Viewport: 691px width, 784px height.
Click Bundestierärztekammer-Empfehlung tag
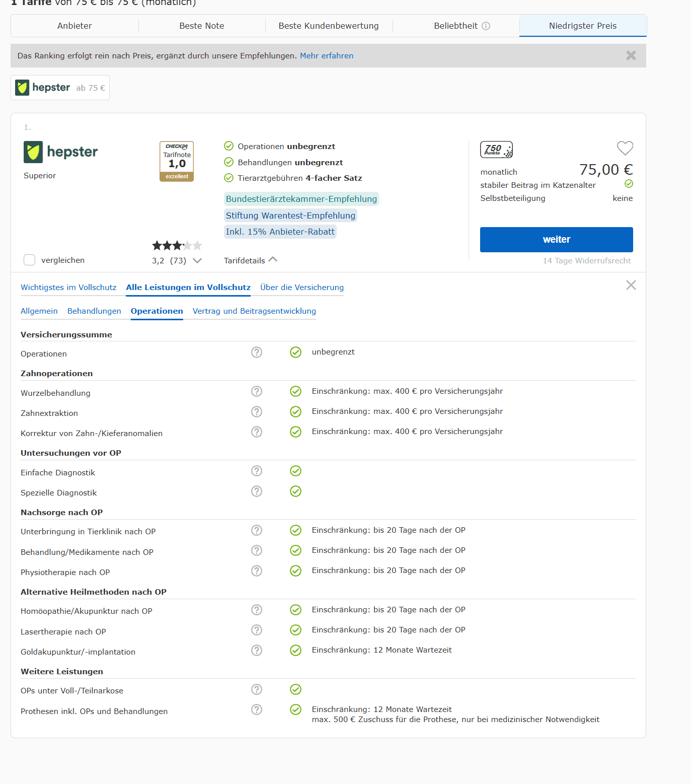pos(301,199)
